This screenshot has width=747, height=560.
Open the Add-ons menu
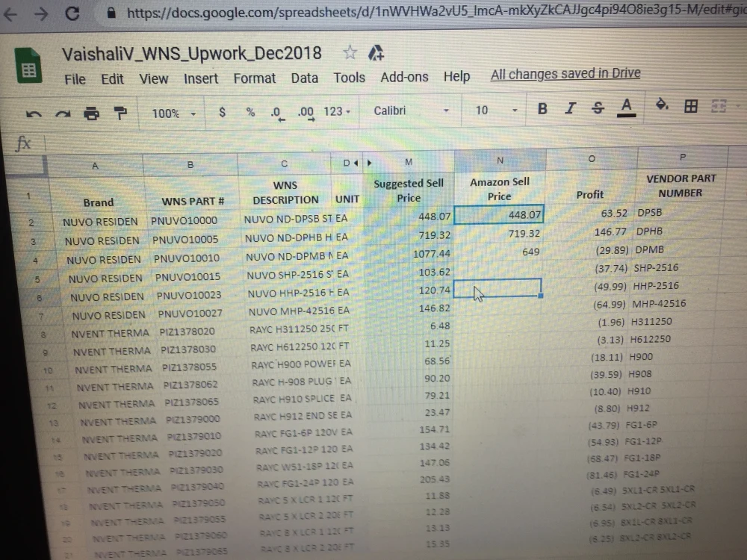[404, 77]
